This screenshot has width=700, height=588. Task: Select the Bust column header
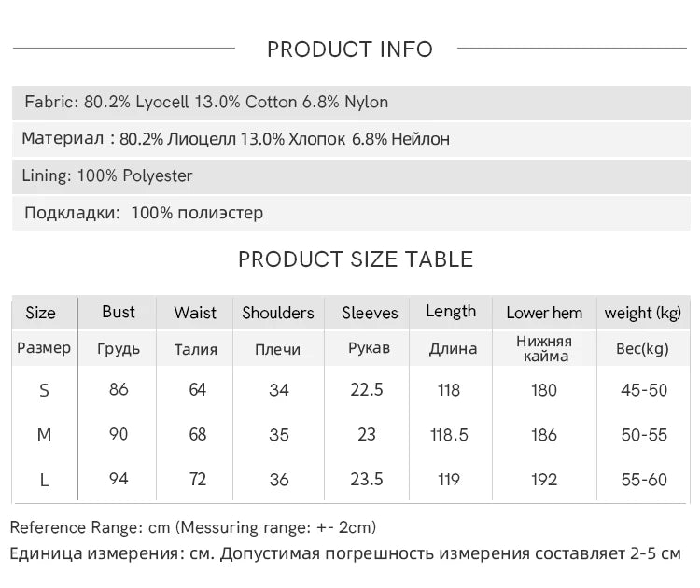pyautogui.click(x=119, y=312)
